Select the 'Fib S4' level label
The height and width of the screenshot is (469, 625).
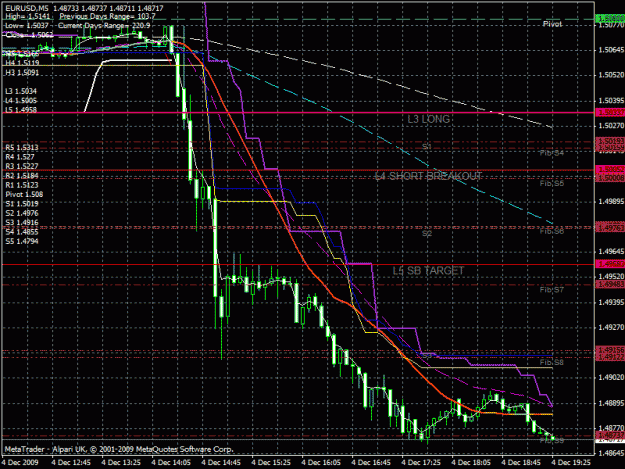pyautogui.click(x=552, y=153)
